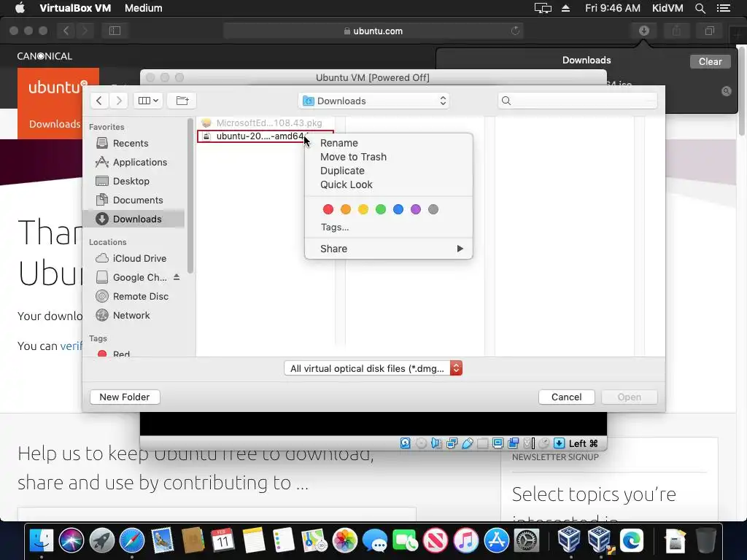747x560 pixels.
Task: Apply the yellow tag color
Action: [363, 209]
